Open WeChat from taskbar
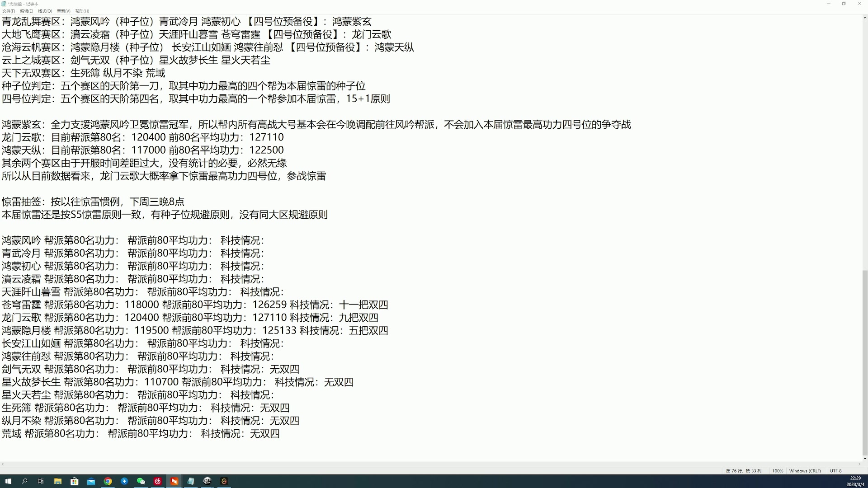868x488 pixels. (141, 481)
